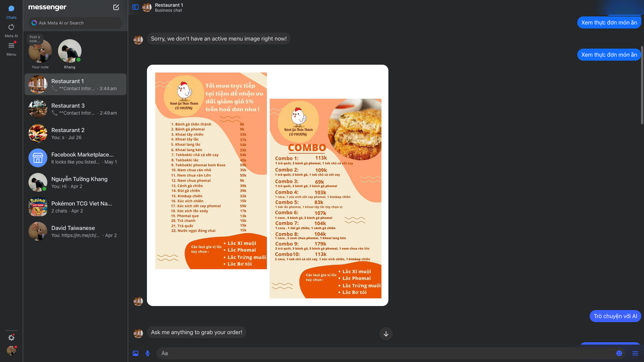Screen dimensions: 644x362
Task: Open the Restaurant 3 conversation
Action: pos(75,109)
